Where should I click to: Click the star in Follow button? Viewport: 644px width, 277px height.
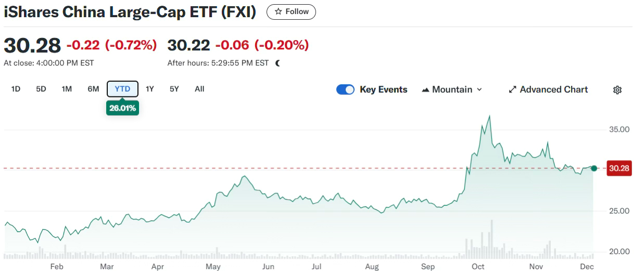pos(279,11)
